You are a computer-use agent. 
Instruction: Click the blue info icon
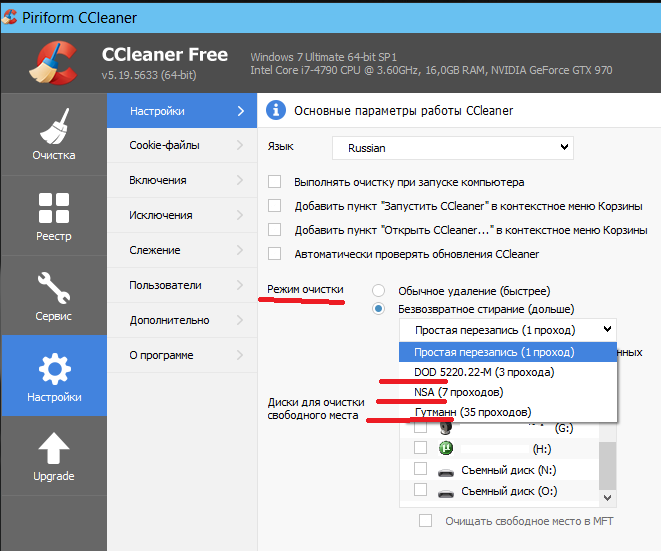click(276, 110)
